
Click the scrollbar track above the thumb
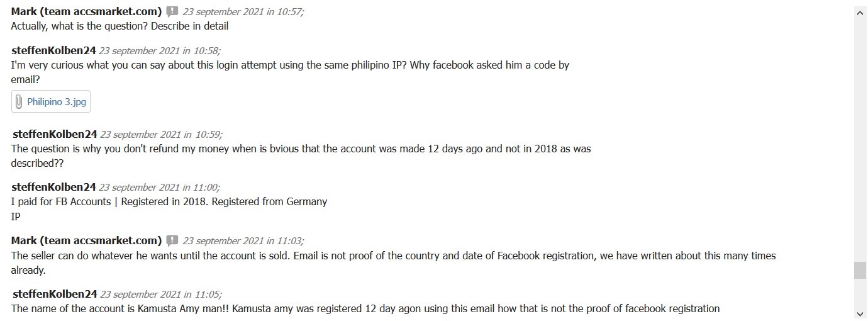point(860,138)
